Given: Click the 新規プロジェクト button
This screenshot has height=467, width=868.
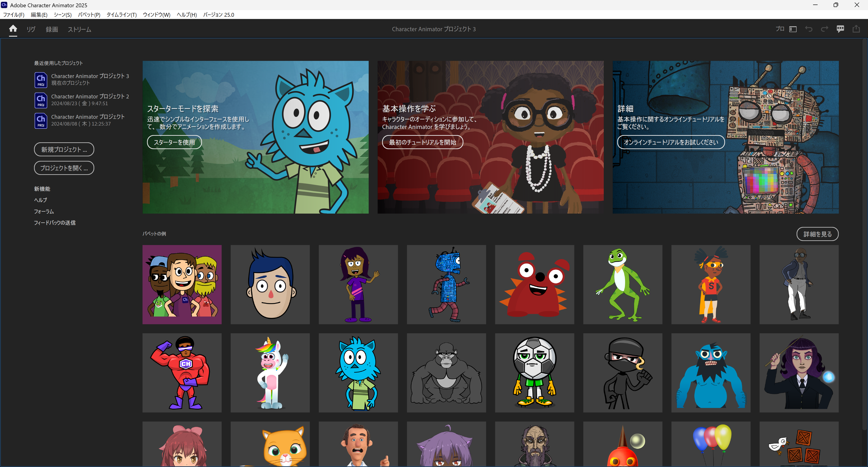Looking at the screenshot, I should pos(64,149).
